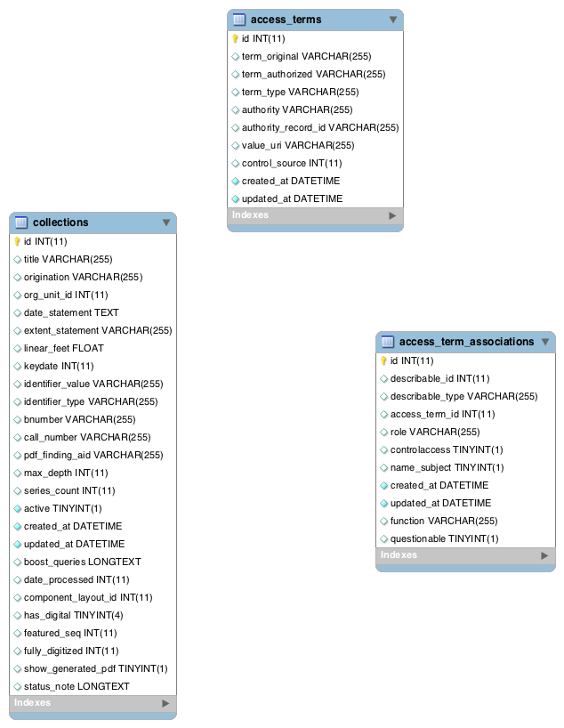Collapse the collections table with the header arrow
This screenshot has width=564, height=728.
166,222
